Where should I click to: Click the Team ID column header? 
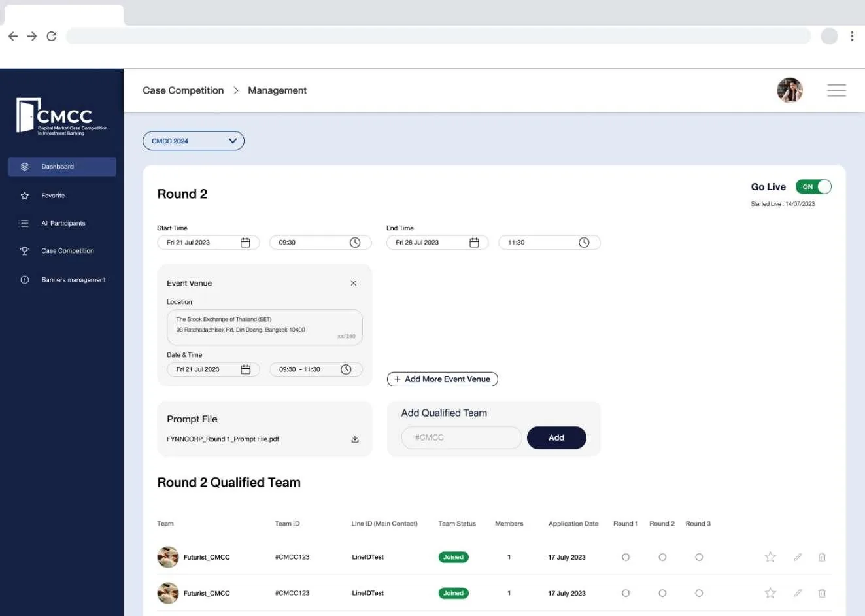point(287,524)
